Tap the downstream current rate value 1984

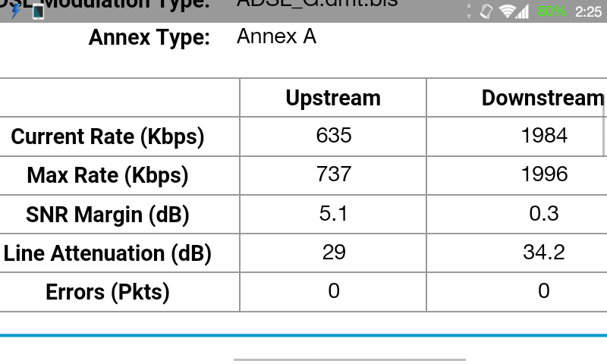(x=544, y=136)
